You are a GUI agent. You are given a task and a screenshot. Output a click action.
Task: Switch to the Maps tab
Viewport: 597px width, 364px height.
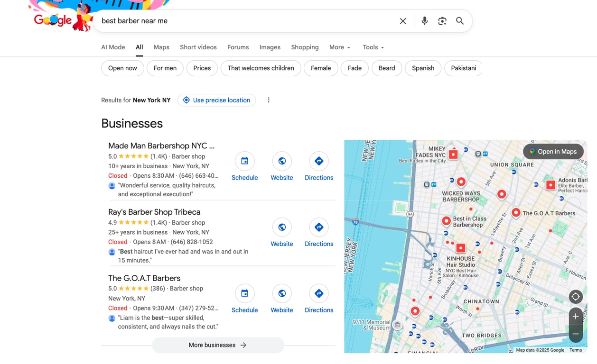click(x=161, y=47)
